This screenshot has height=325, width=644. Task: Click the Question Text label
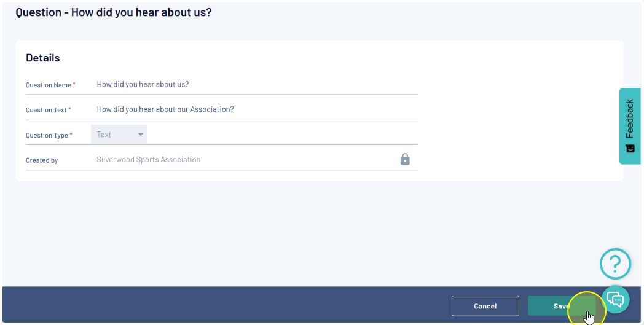pos(46,111)
